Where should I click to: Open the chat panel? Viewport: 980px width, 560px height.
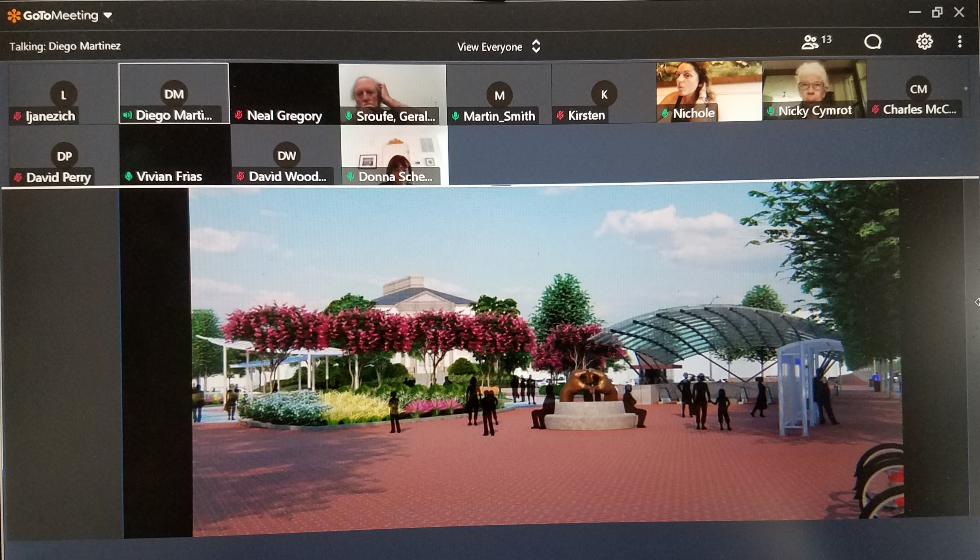873,41
